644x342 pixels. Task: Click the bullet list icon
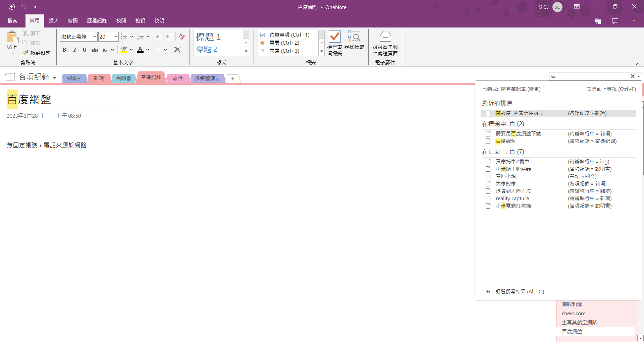[x=124, y=37]
